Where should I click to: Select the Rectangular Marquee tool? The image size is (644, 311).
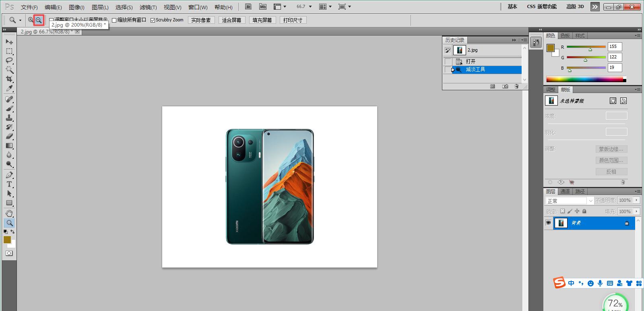pyautogui.click(x=9, y=51)
